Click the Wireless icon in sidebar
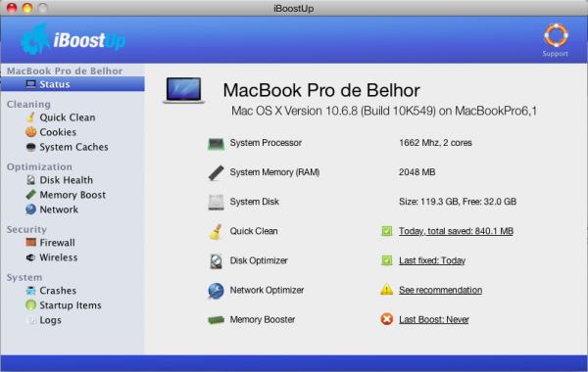Screen dimensions: 588x372 tap(30, 257)
